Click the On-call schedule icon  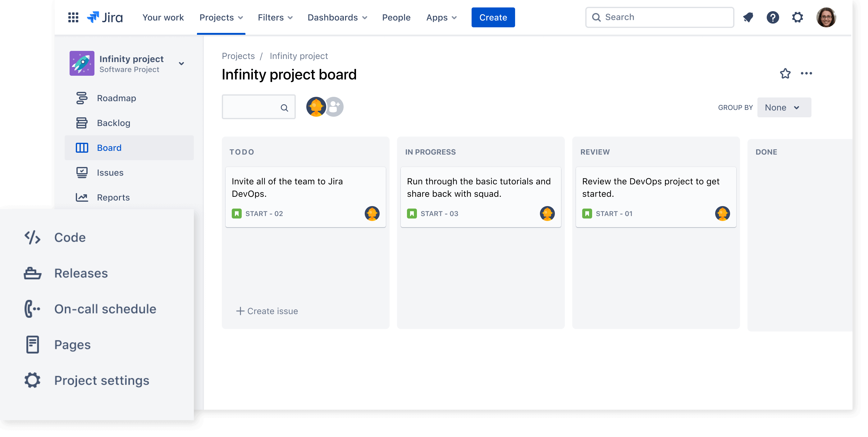pos(32,308)
